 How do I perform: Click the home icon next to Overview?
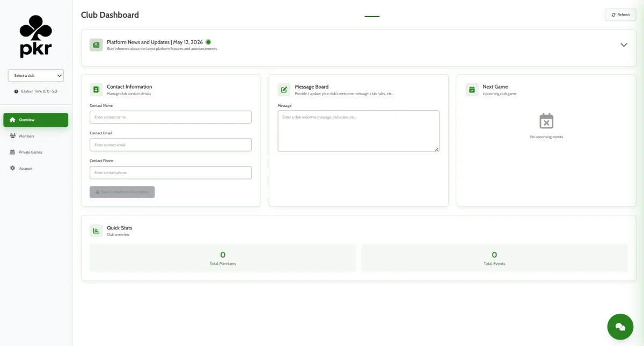(12, 120)
